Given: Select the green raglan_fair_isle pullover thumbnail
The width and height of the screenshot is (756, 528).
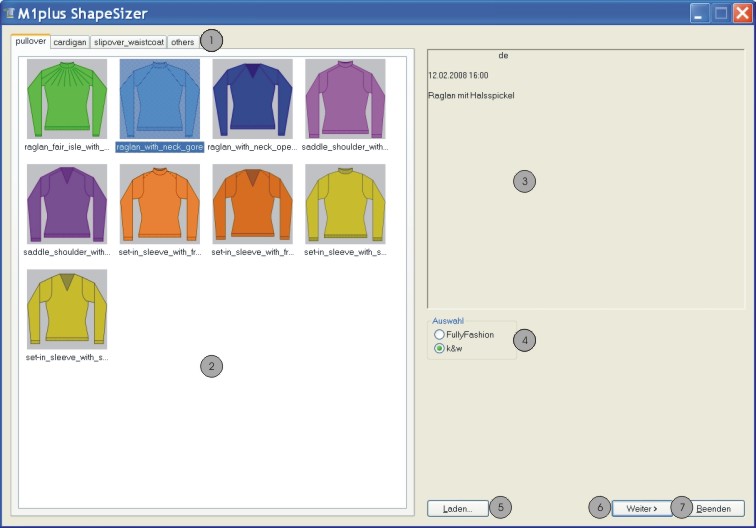Looking at the screenshot, I should [x=66, y=98].
